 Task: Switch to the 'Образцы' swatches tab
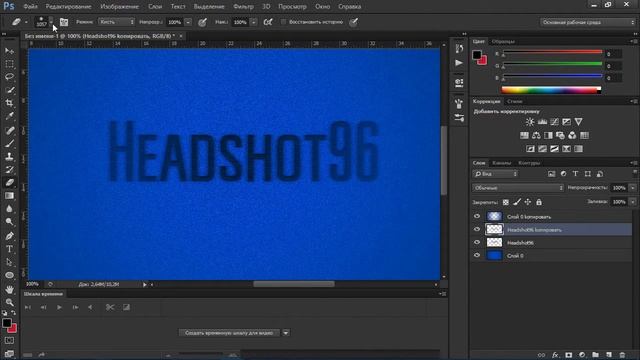(x=503, y=42)
